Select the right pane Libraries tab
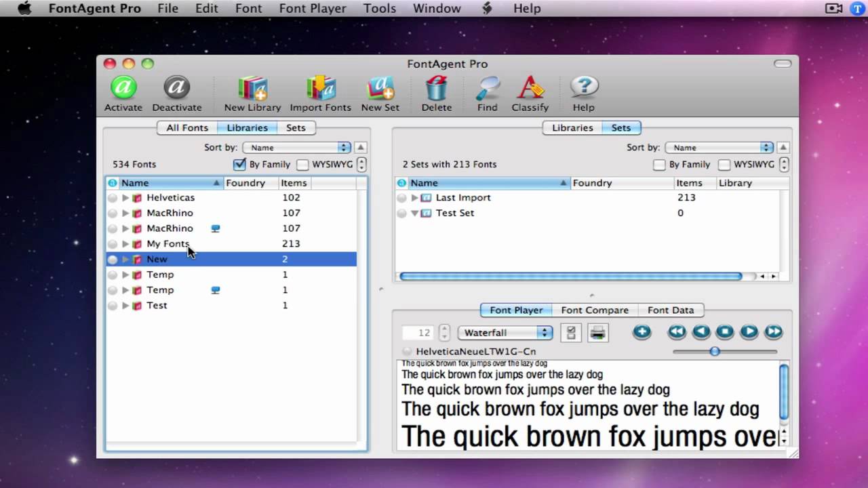868x488 pixels. pos(572,127)
